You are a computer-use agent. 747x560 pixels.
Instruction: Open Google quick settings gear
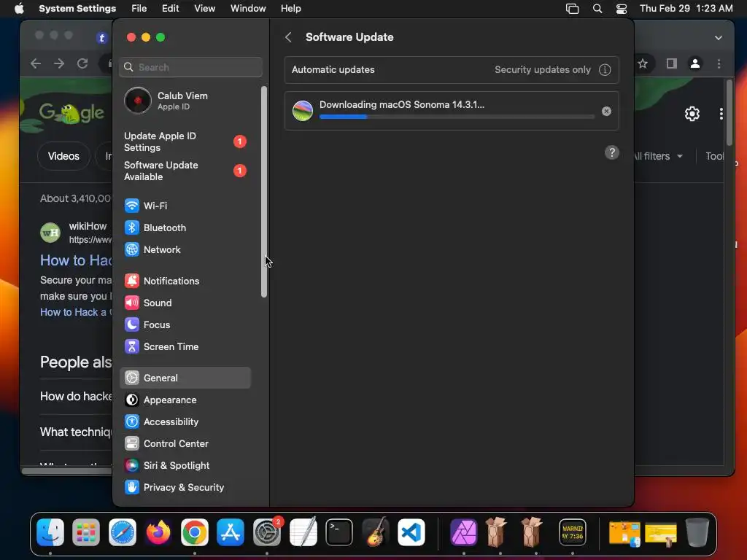point(692,114)
